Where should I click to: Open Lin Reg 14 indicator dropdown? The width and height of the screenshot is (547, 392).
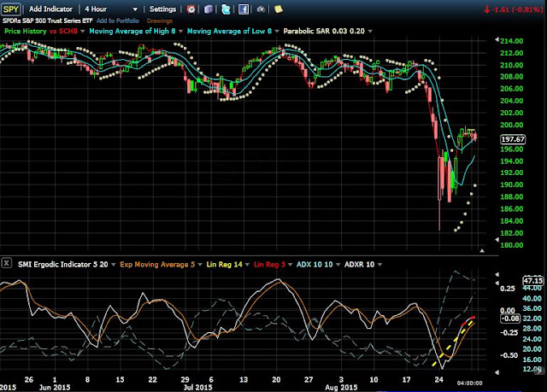click(247, 265)
